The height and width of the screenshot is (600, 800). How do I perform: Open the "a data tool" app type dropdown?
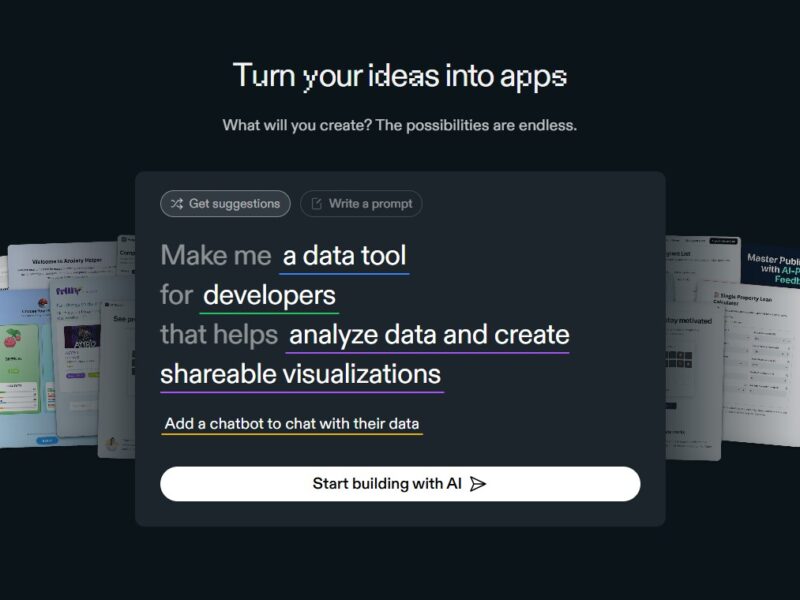344,256
